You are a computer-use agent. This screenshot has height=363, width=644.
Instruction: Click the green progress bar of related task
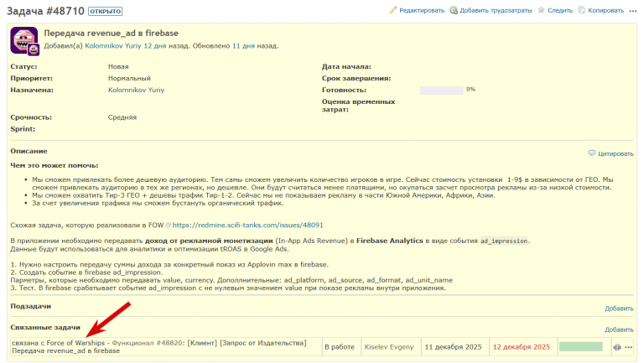[x=581, y=346]
